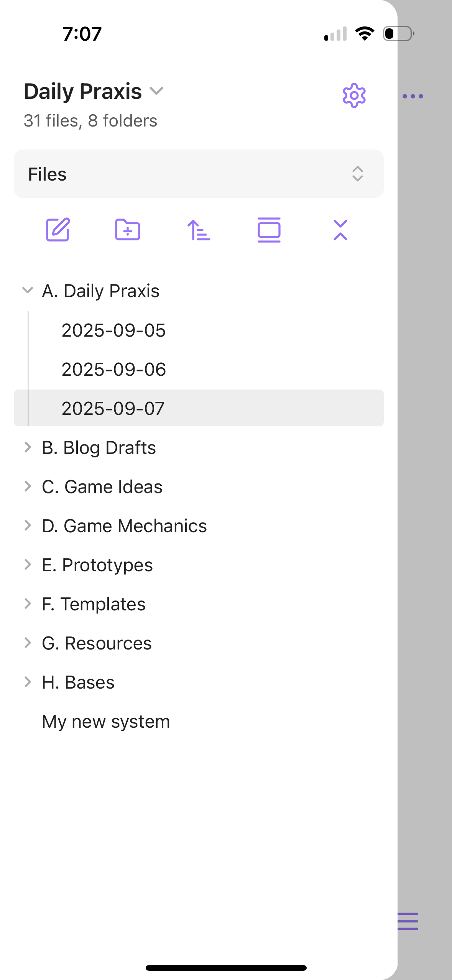This screenshot has width=452, height=980.
Task: Create a new note with pencil icon
Action: tap(58, 230)
